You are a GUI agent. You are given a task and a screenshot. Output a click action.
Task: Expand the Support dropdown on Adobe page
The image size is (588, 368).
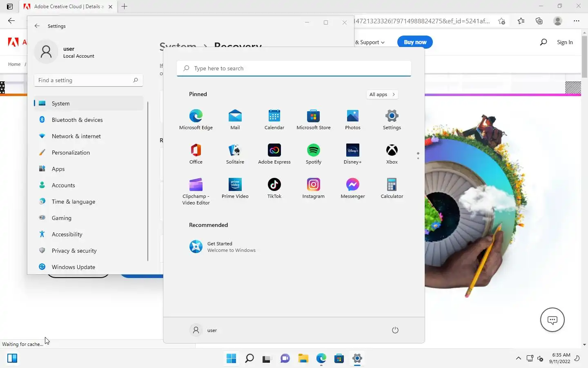(370, 42)
